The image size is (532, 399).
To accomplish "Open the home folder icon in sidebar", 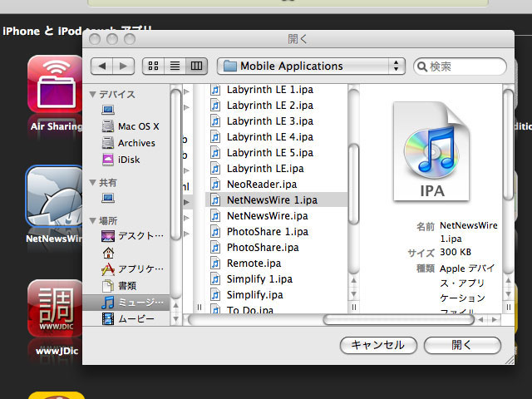I will click(108, 253).
